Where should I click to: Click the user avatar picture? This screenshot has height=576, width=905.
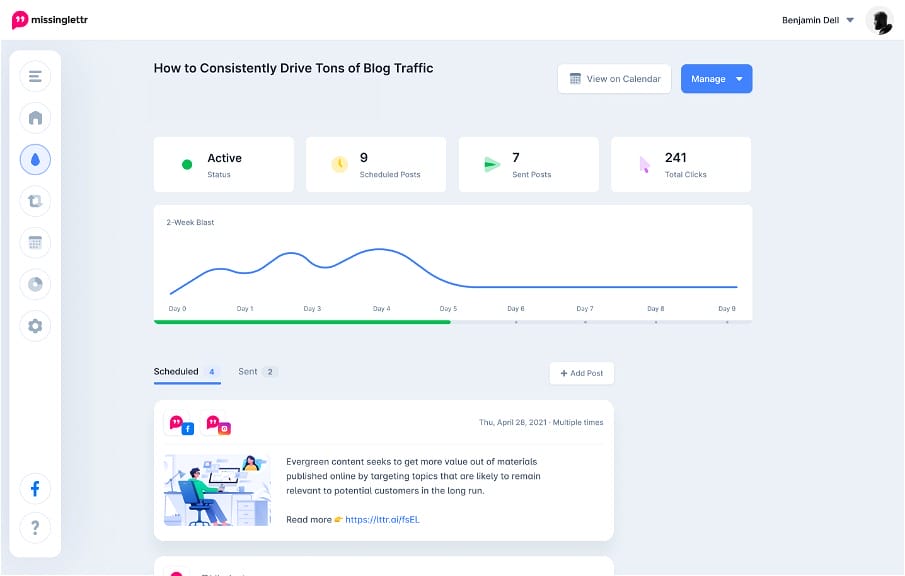click(x=880, y=21)
